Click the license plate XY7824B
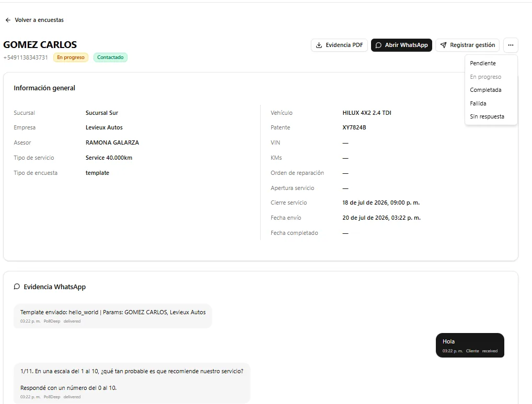Viewport: 532px width, 404px height. (354, 127)
